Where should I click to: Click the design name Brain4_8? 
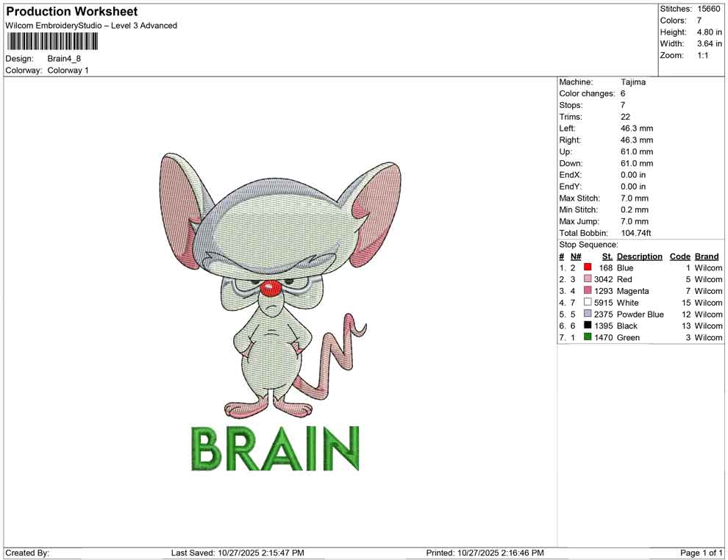click(64, 59)
